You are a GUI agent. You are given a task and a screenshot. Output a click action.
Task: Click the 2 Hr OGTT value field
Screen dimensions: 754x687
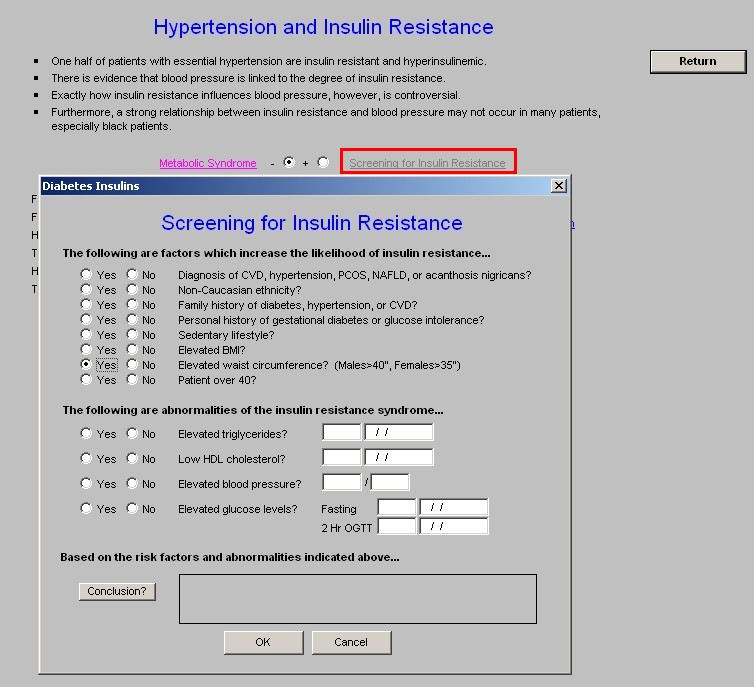coord(397,526)
